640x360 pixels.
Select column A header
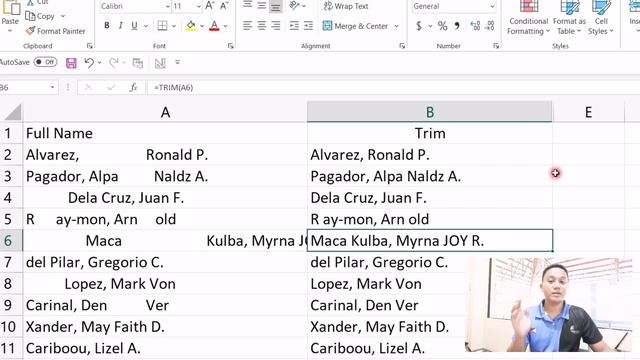pyautogui.click(x=165, y=112)
